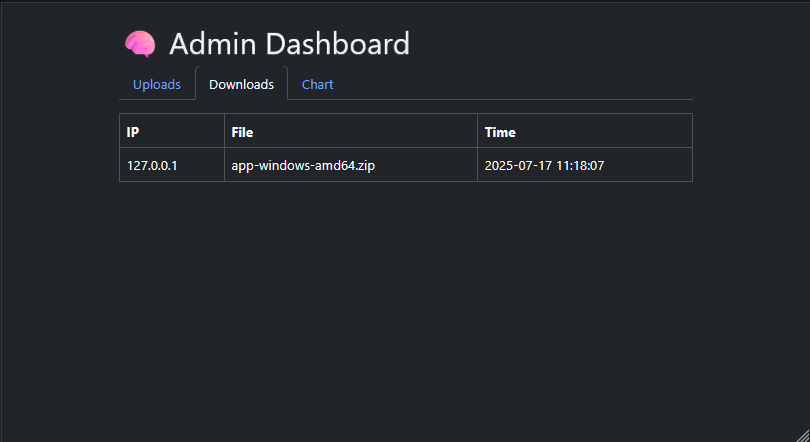
Task: Switch to the Uploads tab
Action: [157, 85]
